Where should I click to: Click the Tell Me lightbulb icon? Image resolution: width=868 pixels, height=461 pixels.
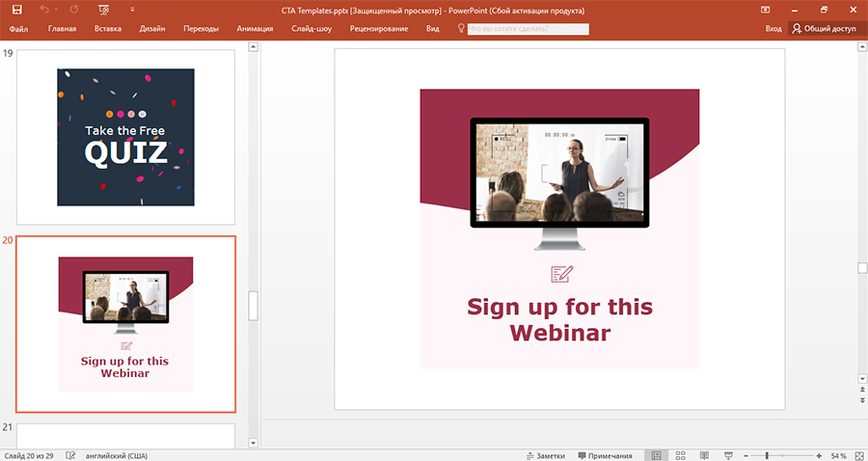tap(461, 28)
